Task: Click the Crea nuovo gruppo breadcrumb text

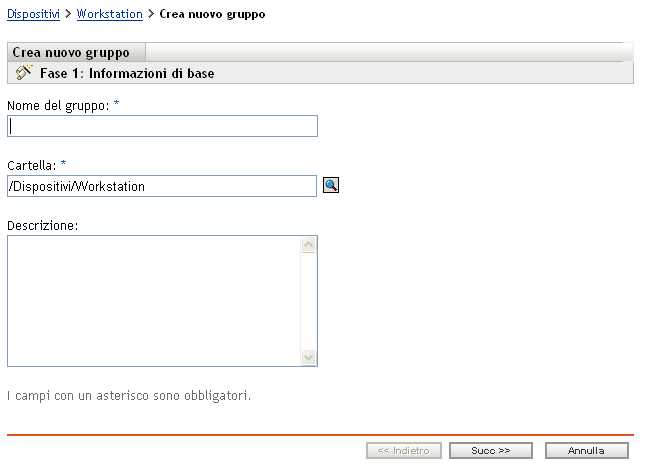Action: (x=212, y=15)
